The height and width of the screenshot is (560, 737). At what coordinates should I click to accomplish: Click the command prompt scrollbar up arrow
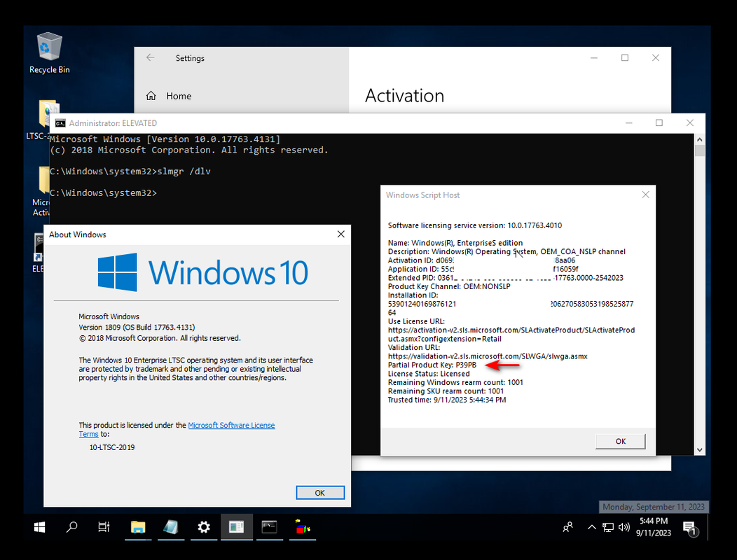click(699, 139)
